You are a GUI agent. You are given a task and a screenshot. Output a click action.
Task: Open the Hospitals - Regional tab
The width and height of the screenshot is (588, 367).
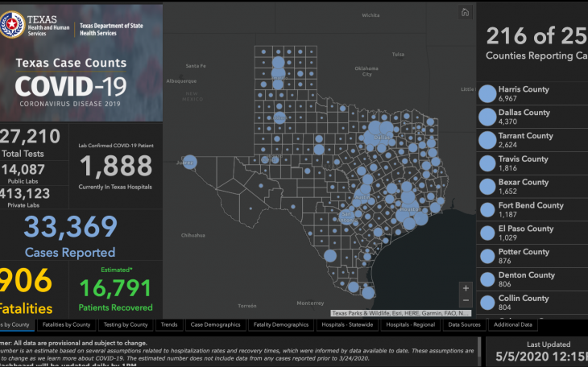point(411,325)
